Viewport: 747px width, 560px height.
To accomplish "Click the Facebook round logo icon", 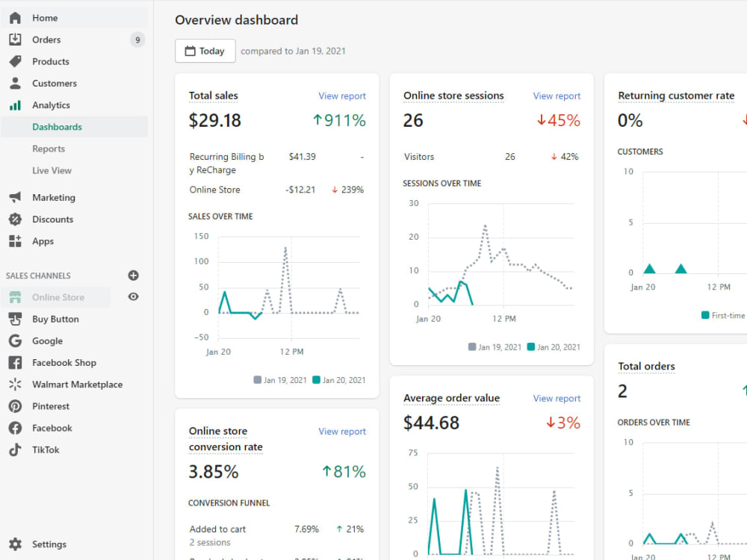I will 15,428.
